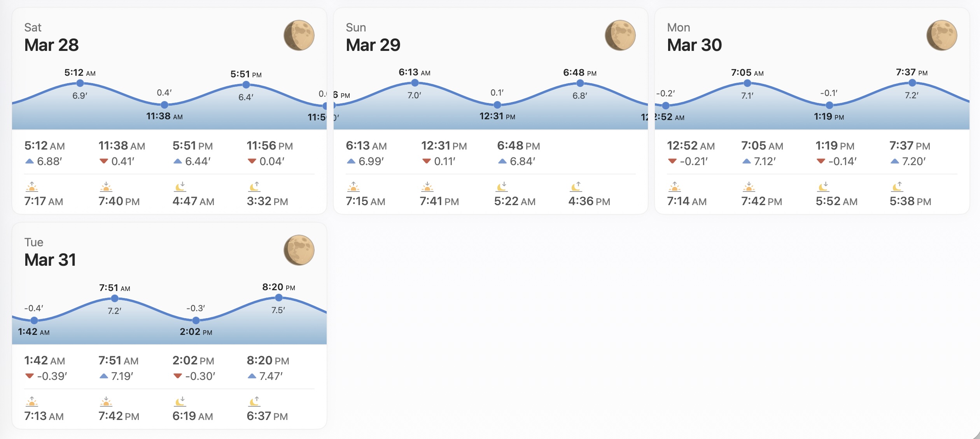The image size is (980, 439).
Task: Click the moon phase icon for Mar 30
Action: pos(941,35)
